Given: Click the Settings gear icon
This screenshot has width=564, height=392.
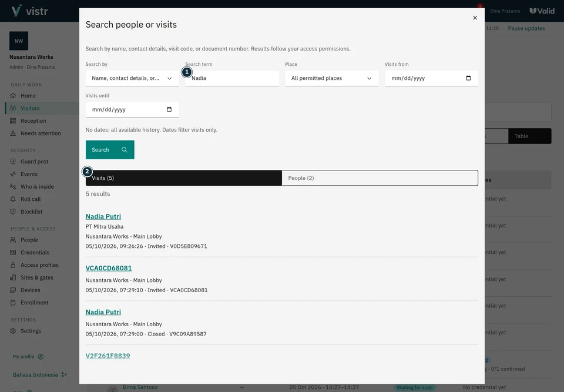Looking at the screenshot, I should (x=13, y=331).
